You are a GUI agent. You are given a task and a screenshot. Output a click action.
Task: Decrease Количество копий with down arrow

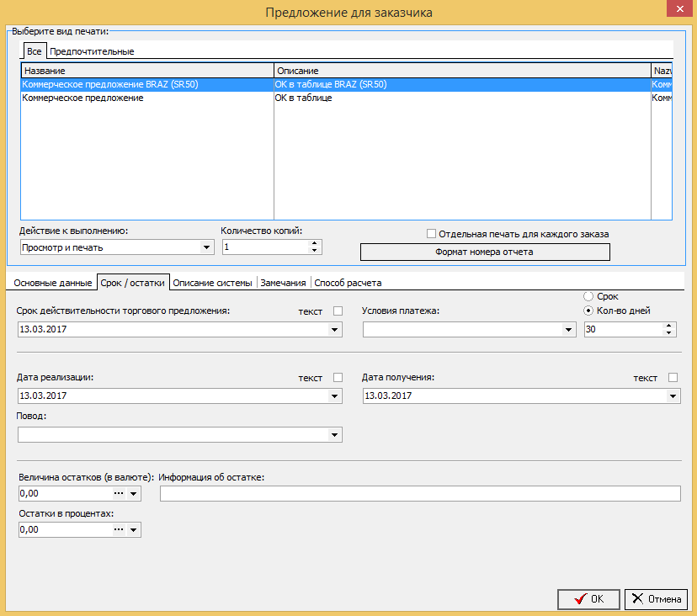tap(314, 251)
